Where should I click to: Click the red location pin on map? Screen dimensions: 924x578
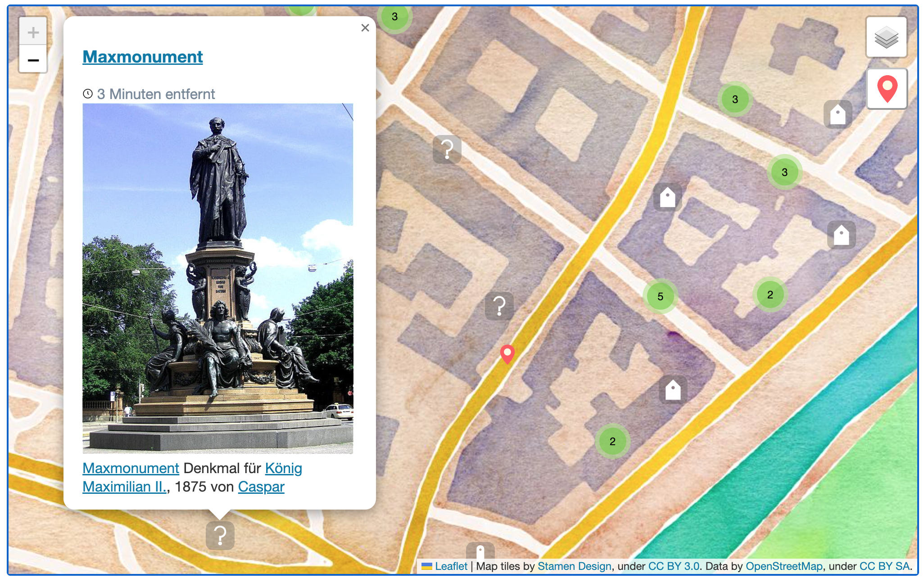pyautogui.click(x=507, y=353)
